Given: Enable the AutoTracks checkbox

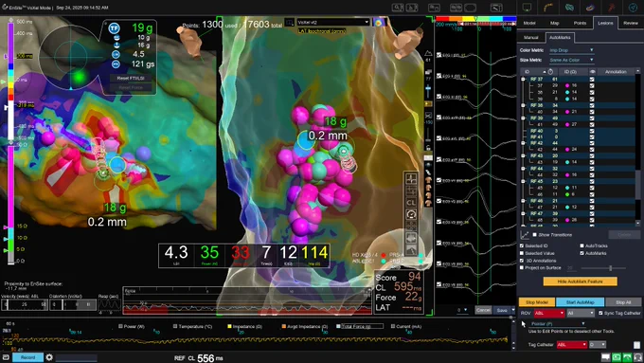Looking at the screenshot, I should (x=582, y=245).
